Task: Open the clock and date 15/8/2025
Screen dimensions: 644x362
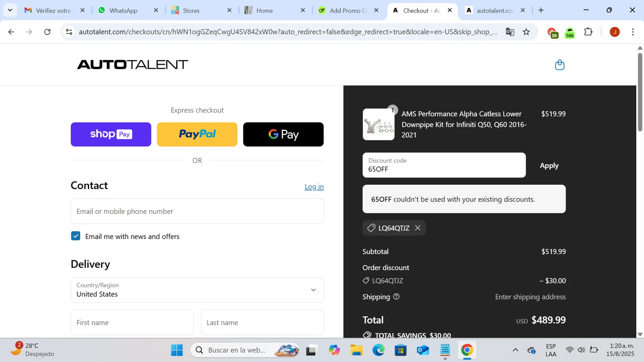Action: pyautogui.click(x=620, y=350)
